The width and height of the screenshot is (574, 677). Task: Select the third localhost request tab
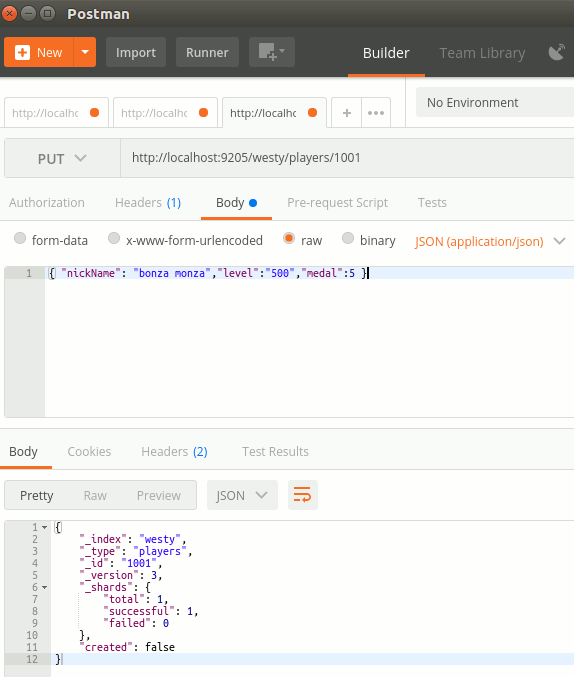pos(274,113)
